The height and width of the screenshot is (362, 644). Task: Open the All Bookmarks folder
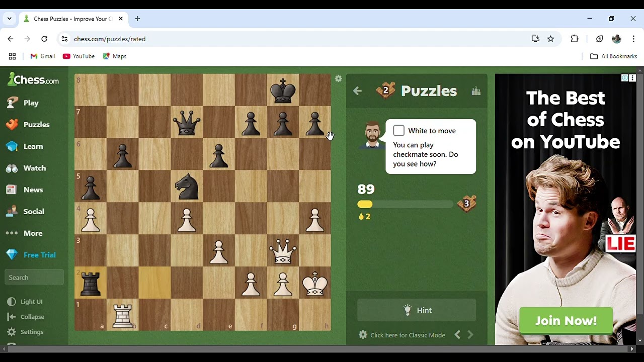pos(613,56)
